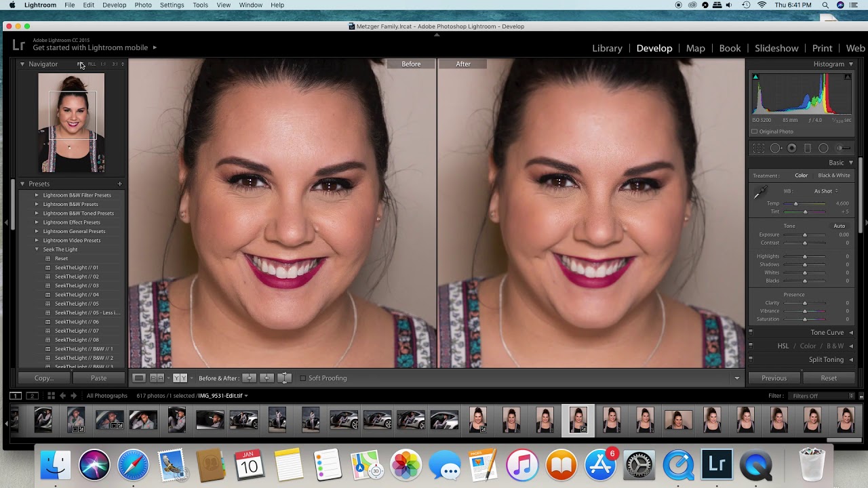
Task: Open toolbar options dropdown arrow
Action: point(737,378)
